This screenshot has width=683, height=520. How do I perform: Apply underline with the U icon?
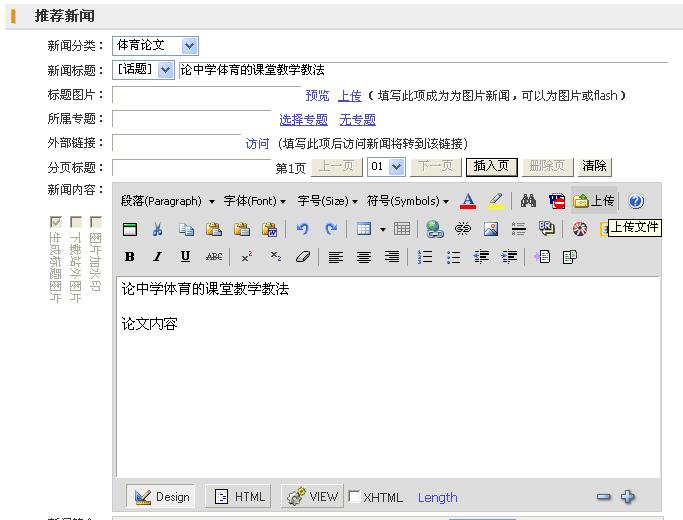click(x=185, y=257)
